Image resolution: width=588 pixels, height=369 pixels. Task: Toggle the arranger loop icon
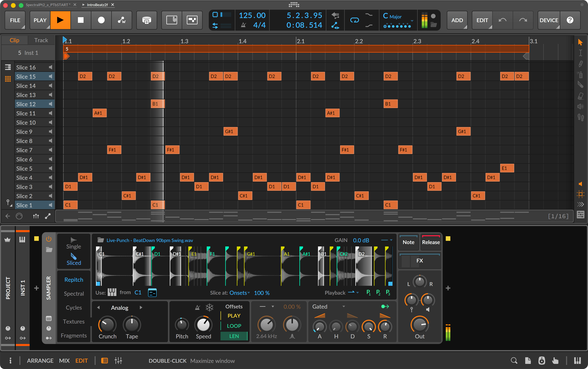(354, 20)
